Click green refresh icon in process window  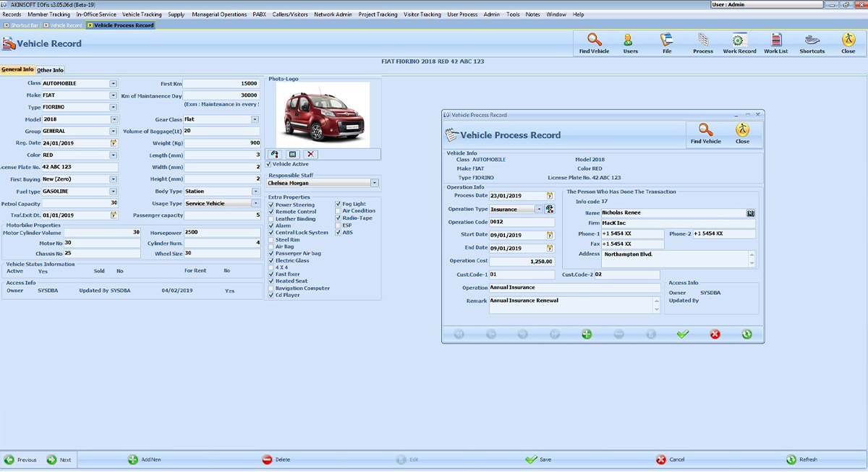(x=746, y=334)
